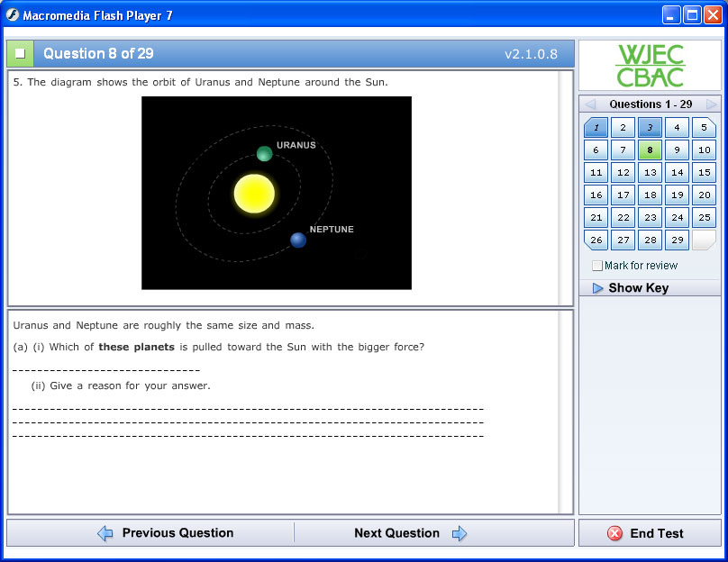Go to question 17 in the grid
This screenshot has height=562, width=728.
click(x=623, y=195)
